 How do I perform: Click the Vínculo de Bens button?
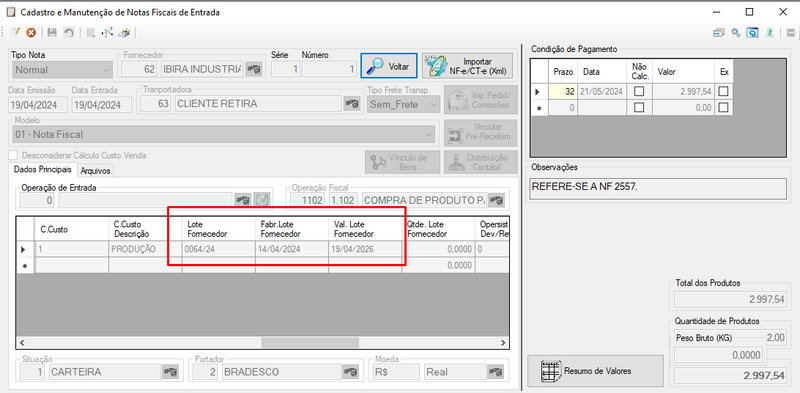(x=402, y=162)
